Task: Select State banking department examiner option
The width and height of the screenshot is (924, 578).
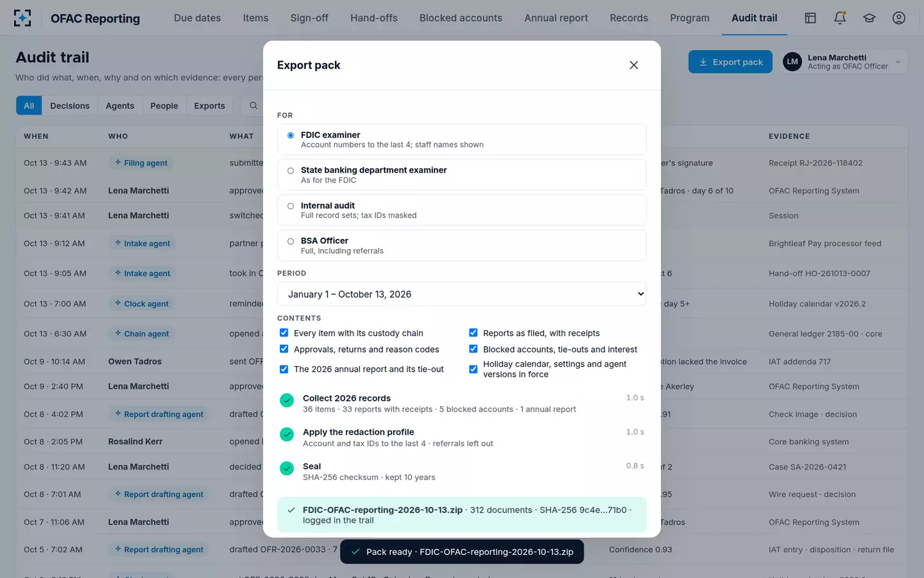Action: pos(291,171)
